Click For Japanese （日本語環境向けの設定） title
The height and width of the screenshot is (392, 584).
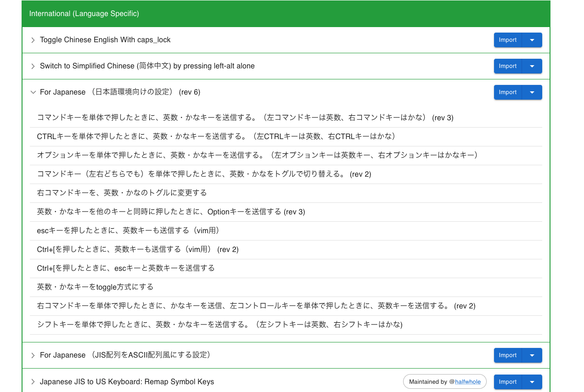(120, 92)
